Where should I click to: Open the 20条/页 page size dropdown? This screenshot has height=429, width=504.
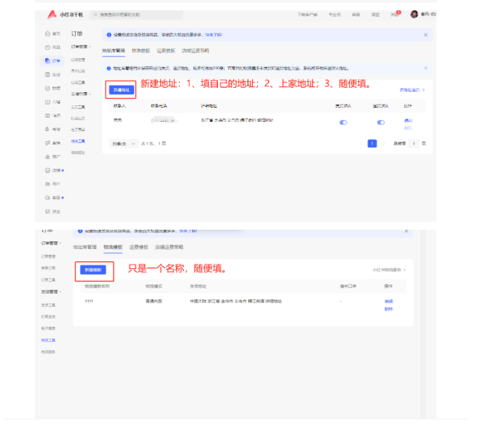click(122, 143)
